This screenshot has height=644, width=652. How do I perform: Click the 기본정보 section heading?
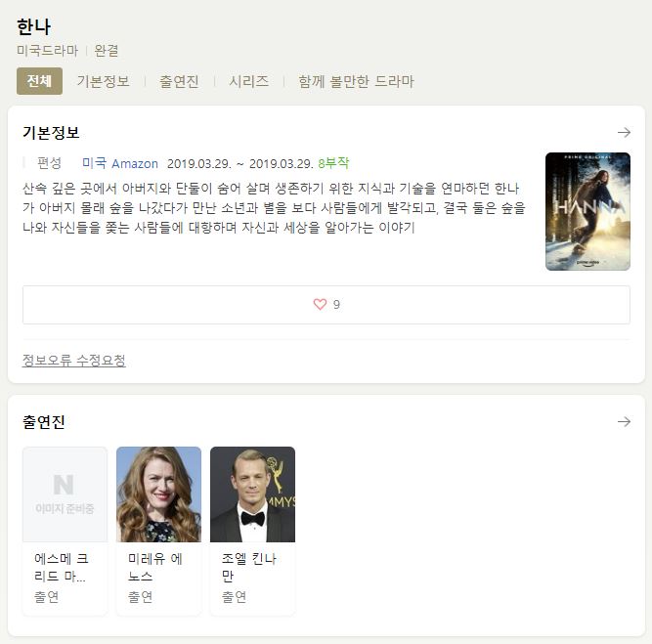(51, 133)
